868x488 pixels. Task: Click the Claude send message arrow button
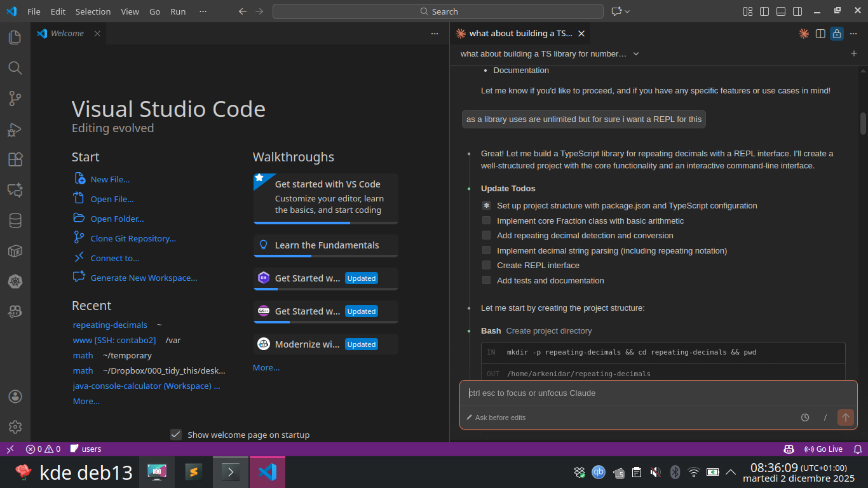click(845, 417)
